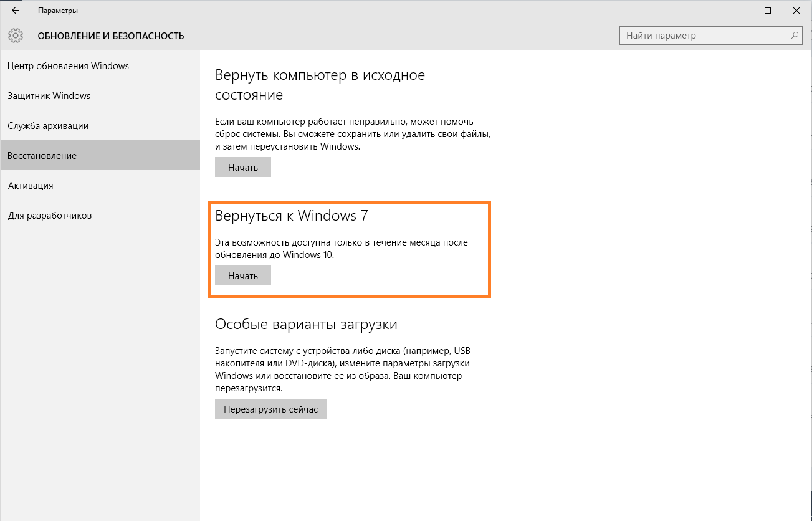Switch to Для разработчиков

pos(50,216)
